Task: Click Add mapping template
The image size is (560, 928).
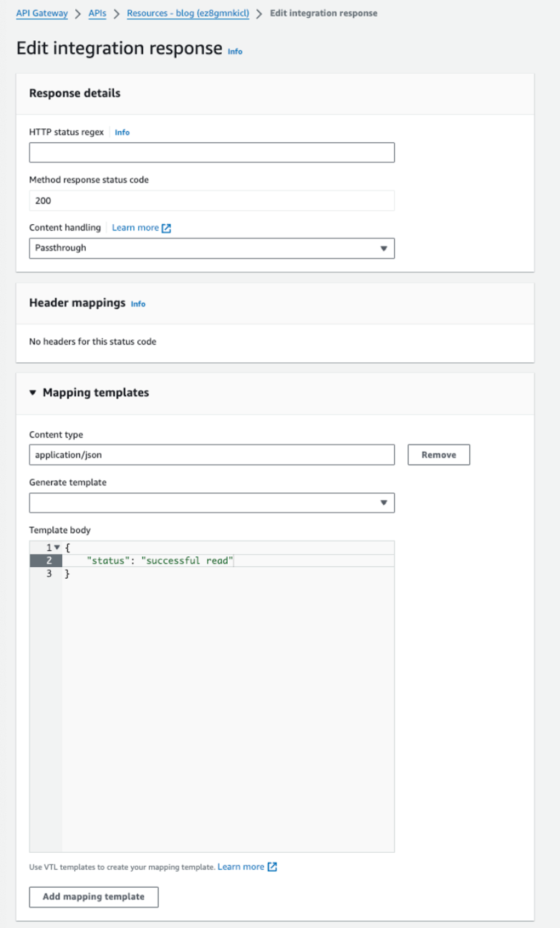Action: pos(93,896)
